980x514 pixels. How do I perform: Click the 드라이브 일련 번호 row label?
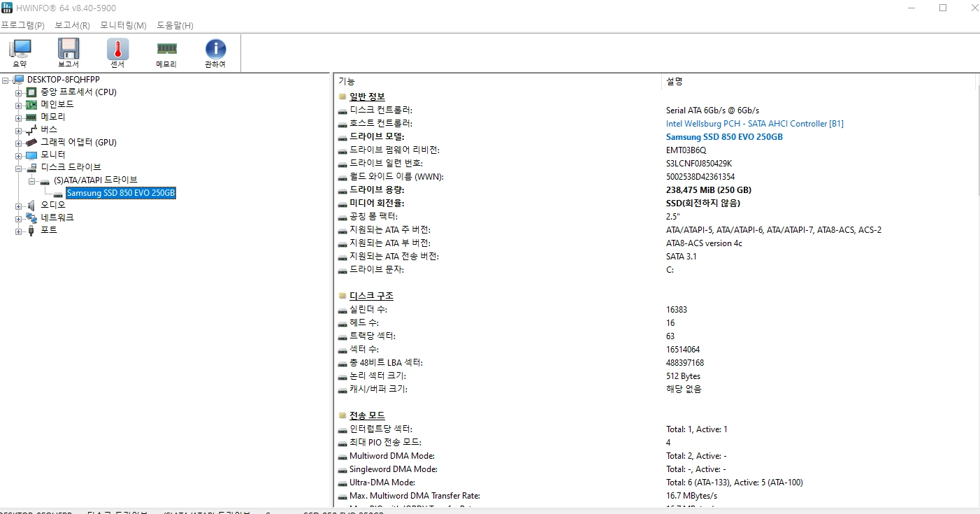pos(386,164)
